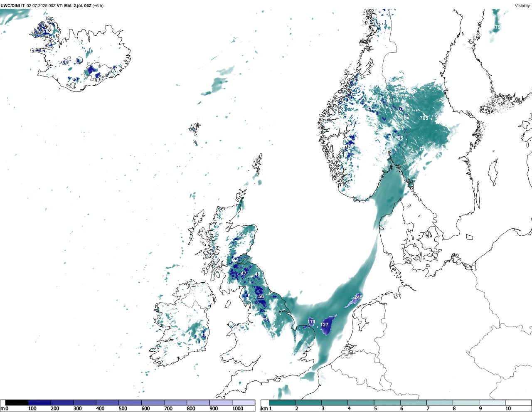
Task: Click the '245' value near Dutch coast
Action: [358, 297]
